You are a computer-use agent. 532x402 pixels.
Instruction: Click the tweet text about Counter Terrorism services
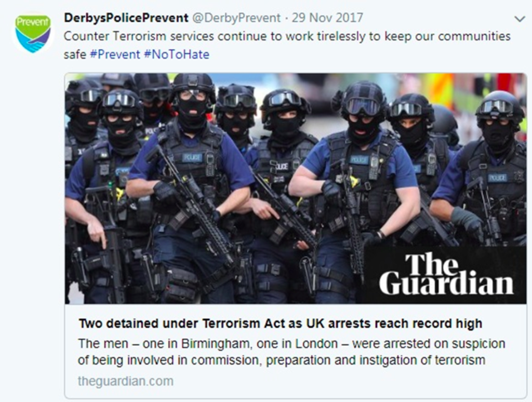coord(287,45)
